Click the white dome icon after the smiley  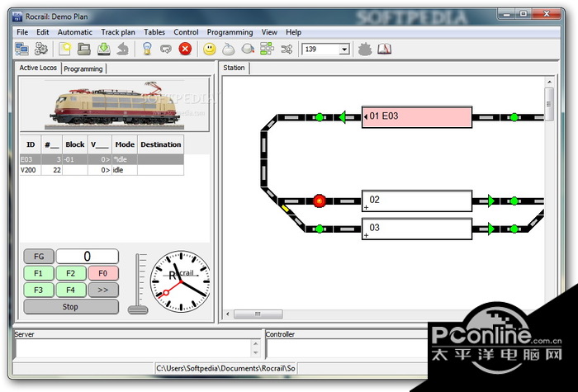229,49
